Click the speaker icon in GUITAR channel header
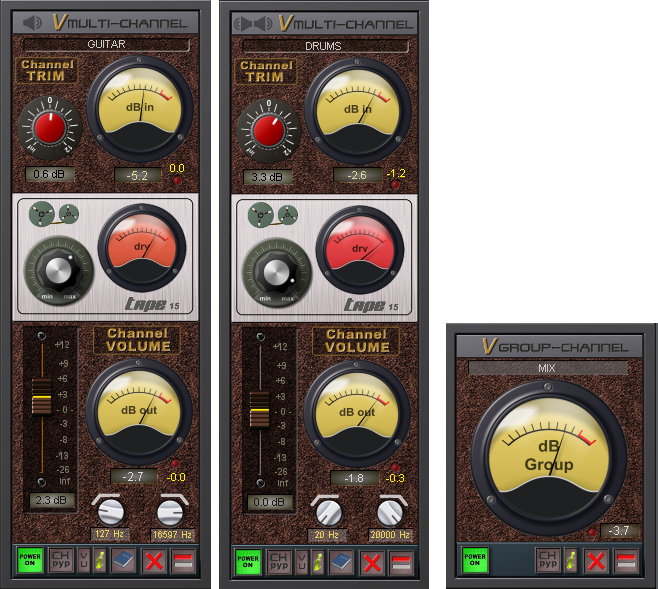 [x=32, y=22]
